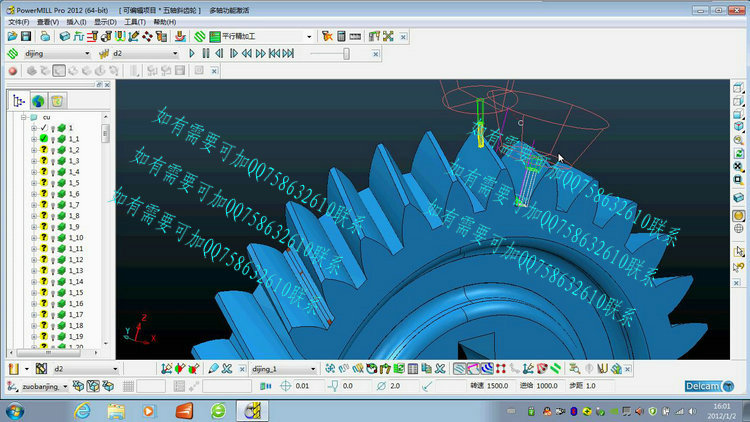Toggle the light bulb for toolpath 1_5
The image size is (750, 422).
(52, 183)
